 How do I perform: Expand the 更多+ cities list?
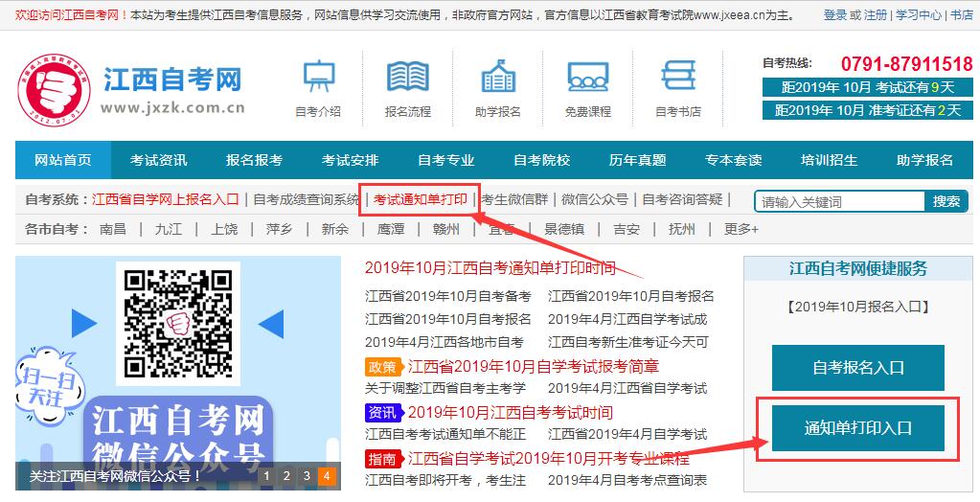741,229
